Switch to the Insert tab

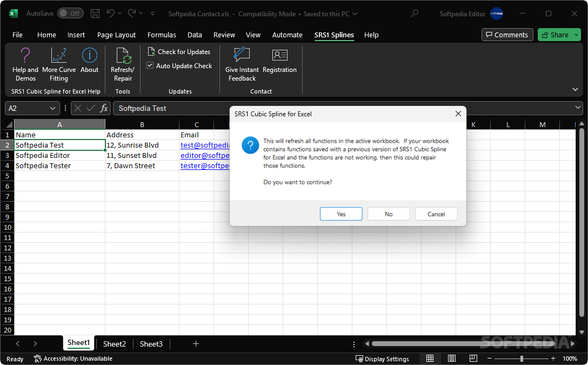(76, 35)
